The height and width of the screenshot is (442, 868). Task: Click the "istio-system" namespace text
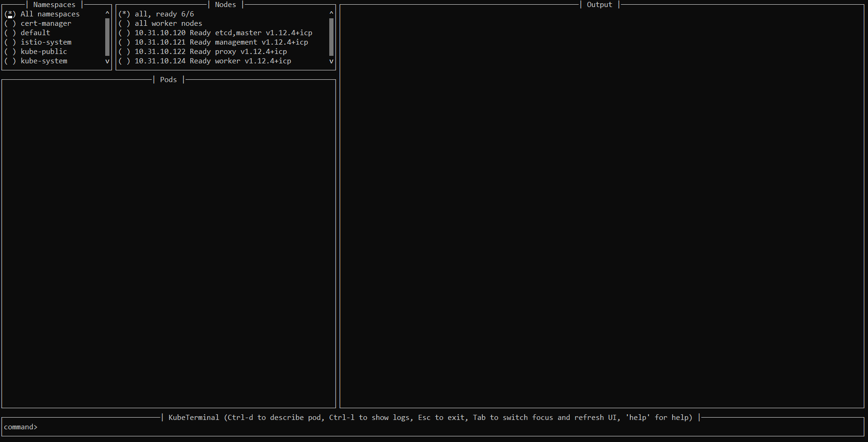coord(46,42)
